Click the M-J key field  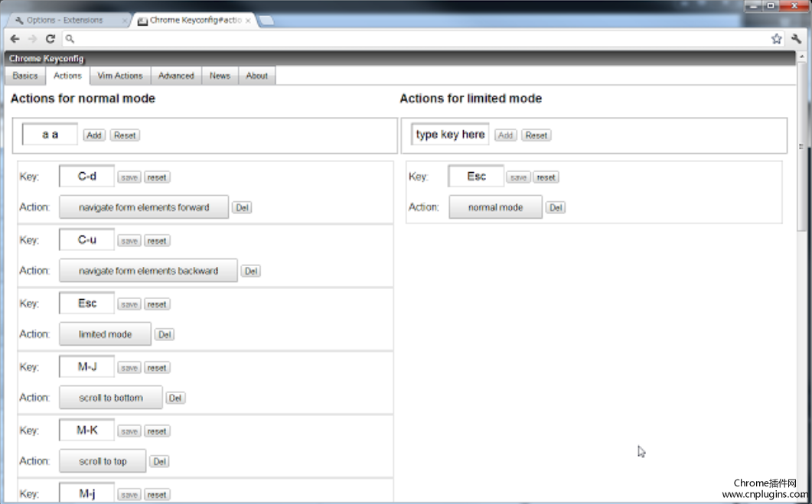pos(87,367)
